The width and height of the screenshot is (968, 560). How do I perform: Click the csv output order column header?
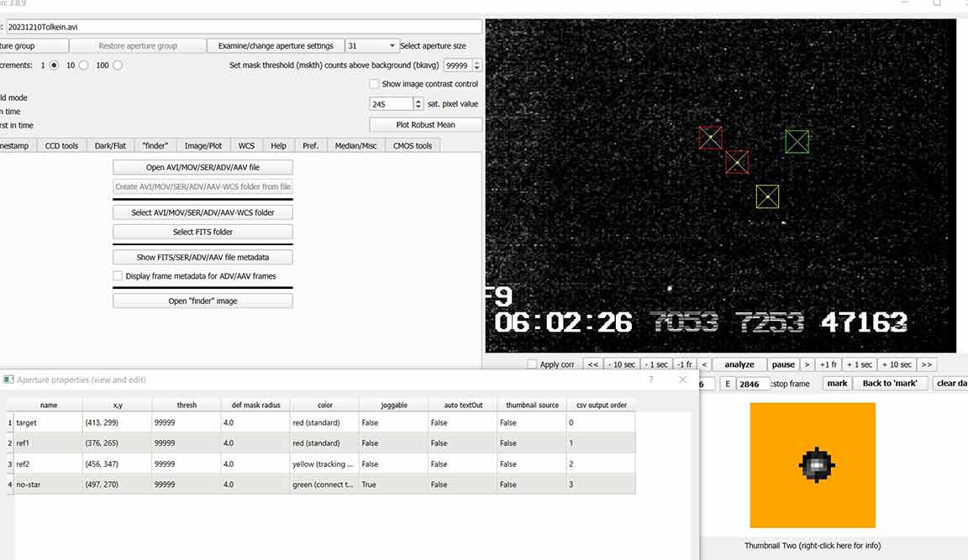tap(602, 406)
